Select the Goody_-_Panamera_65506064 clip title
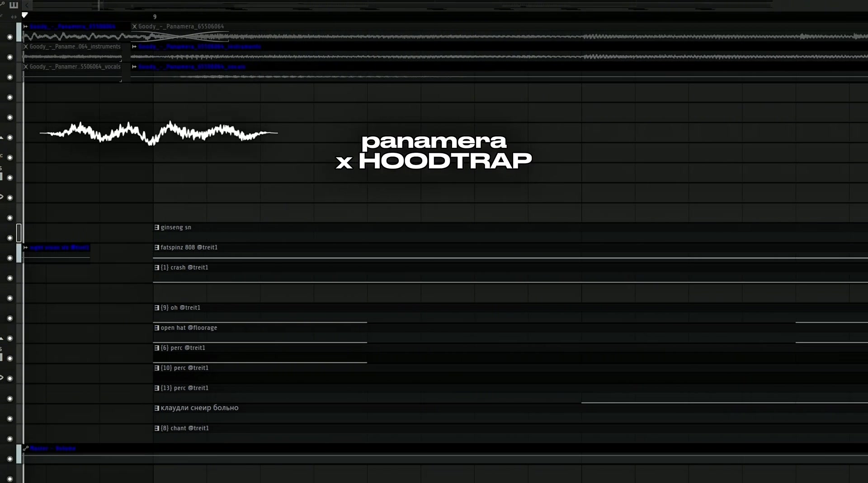868x483 pixels. [x=181, y=27]
